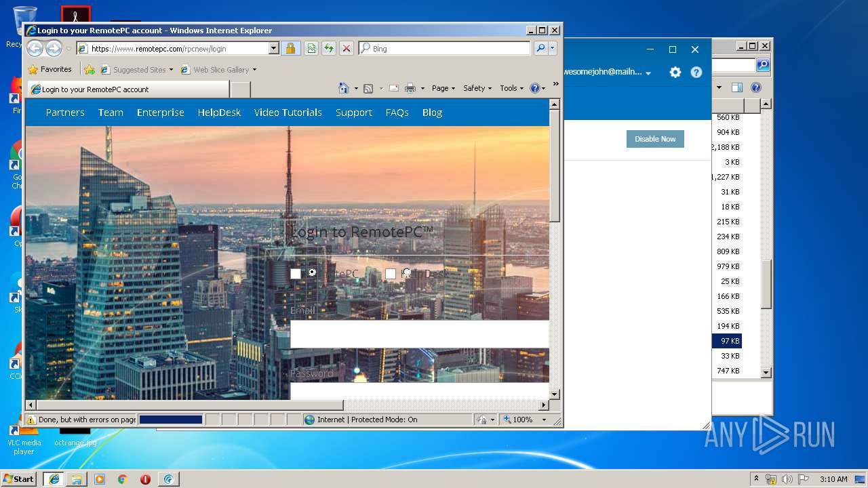Open settings gear in RemotePC app window
Viewport: 868px width, 488px height.
pos(675,72)
